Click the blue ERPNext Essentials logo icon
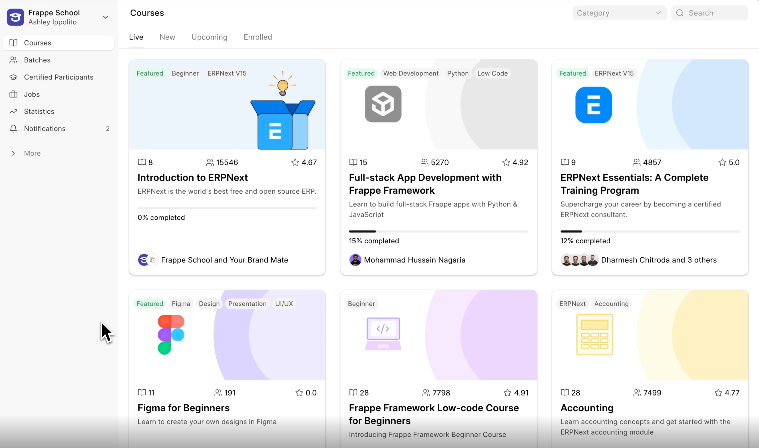Image resolution: width=759 pixels, height=448 pixels. pos(593,105)
